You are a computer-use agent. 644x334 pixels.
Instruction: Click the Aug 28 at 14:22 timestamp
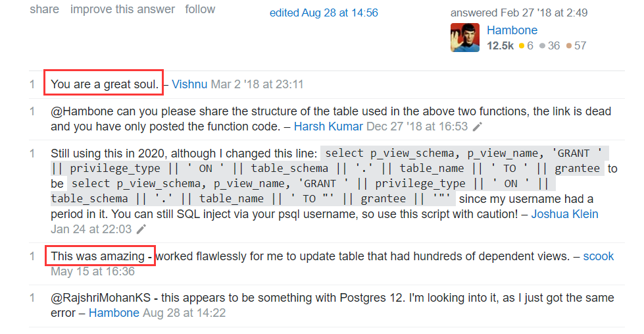184,313
